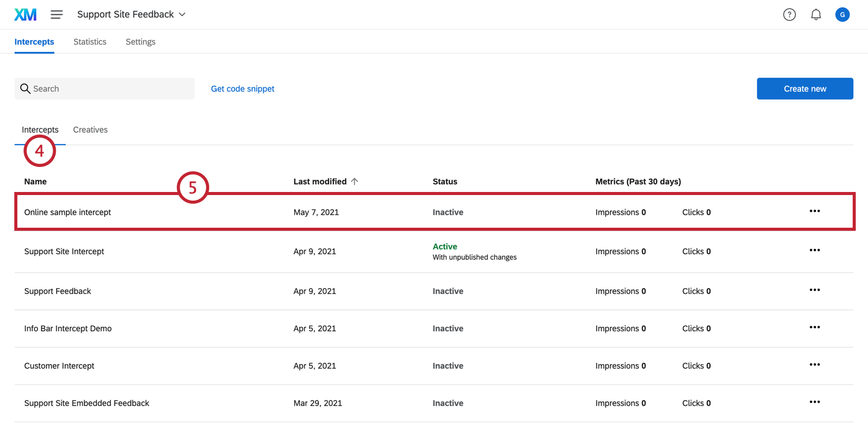Switch to the Statistics tab
The height and width of the screenshot is (434, 868).
click(x=90, y=42)
